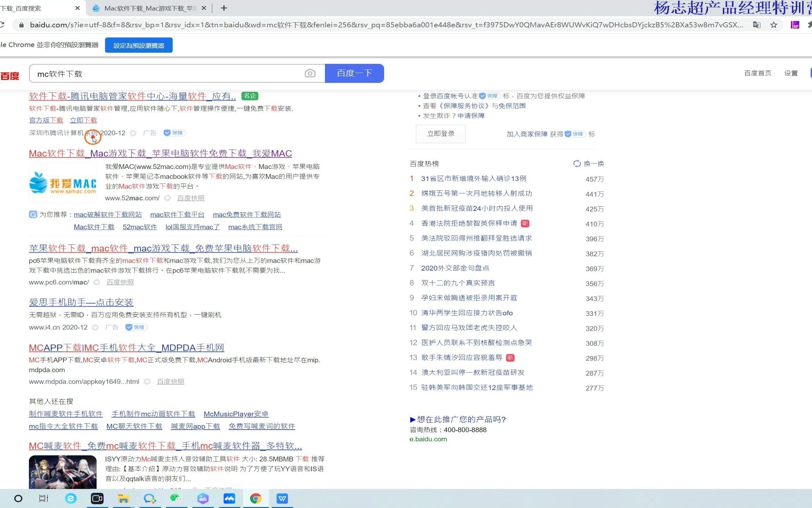Image resolution: width=812 pixels, height=508 pixels.
Task: Click the camera image search icon
Action: click(x=310, y=73)
